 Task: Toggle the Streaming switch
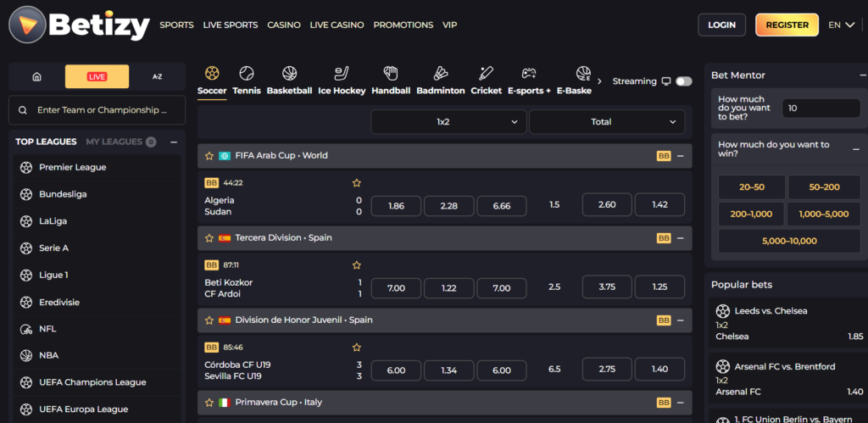pyautogui.click(x=684, y=81)
